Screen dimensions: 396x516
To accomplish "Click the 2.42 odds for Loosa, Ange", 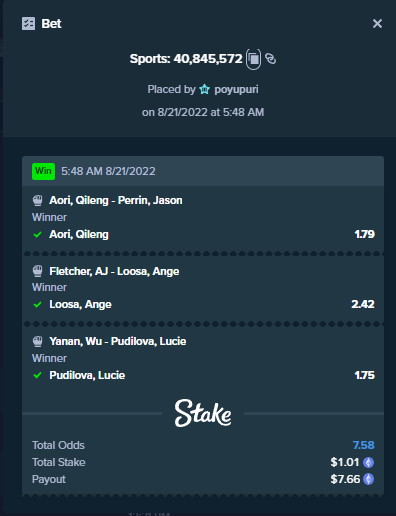I will coord(363,304).
